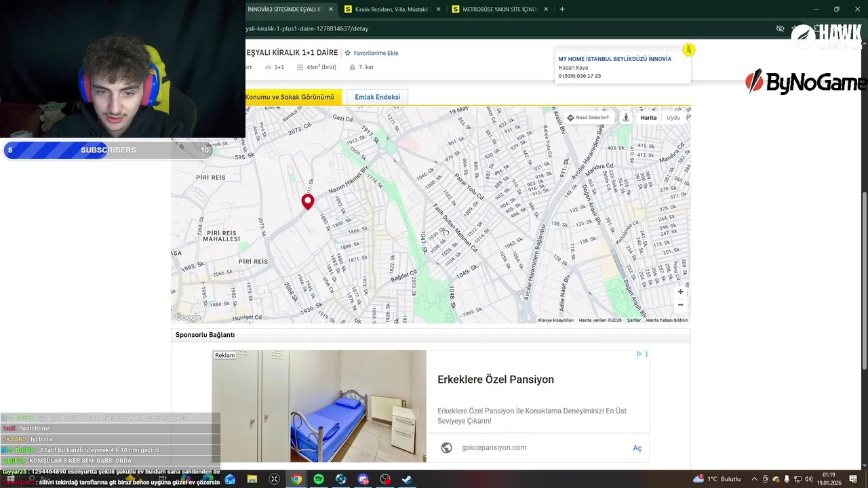Zoom in the map with plus button

[681, 292]
